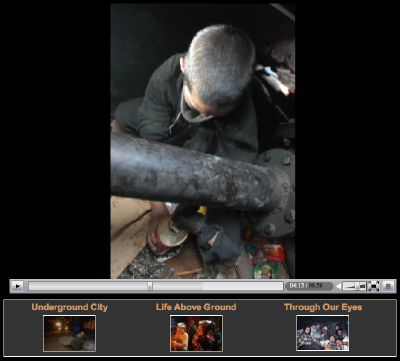The width and height of the screenshot is (400, 361).
Task: Click the 04:13 time display
Action: [297, 286]
